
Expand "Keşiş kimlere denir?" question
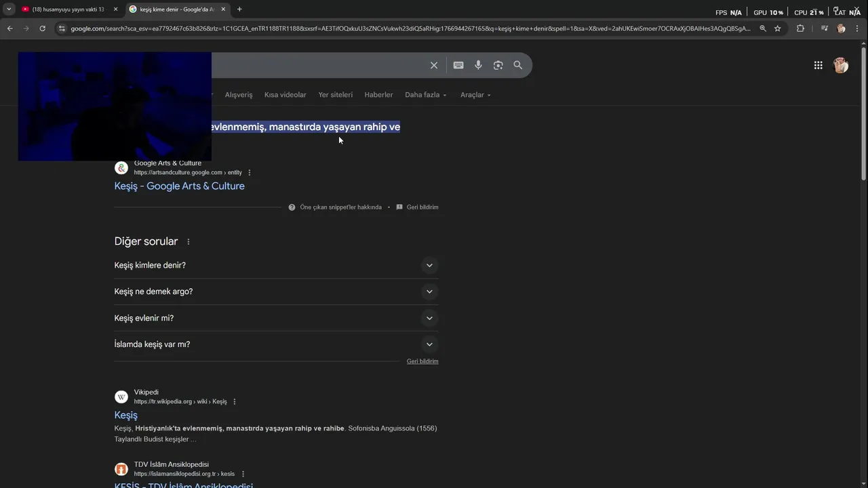(276, 265)
